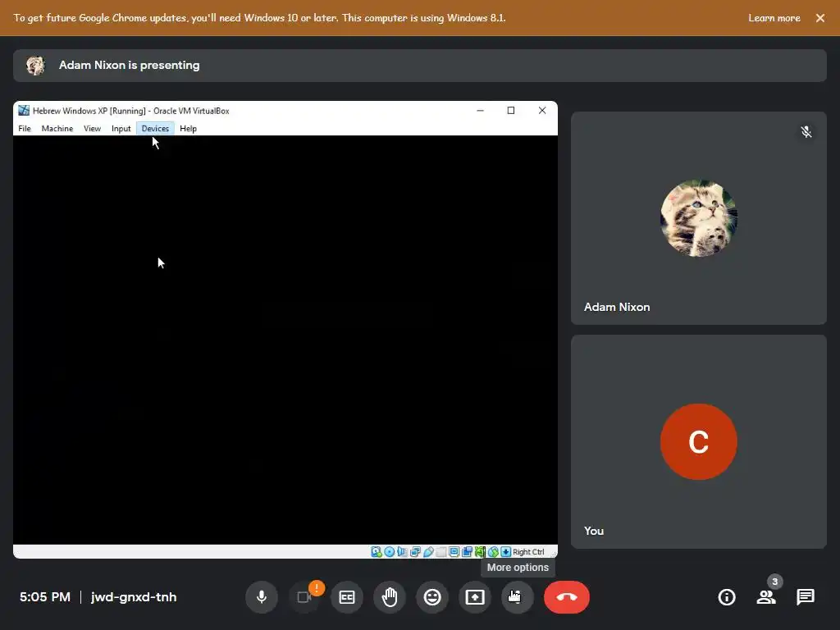Select your own tile with letter C avatar
840x630 pixels.
[699, 441]
